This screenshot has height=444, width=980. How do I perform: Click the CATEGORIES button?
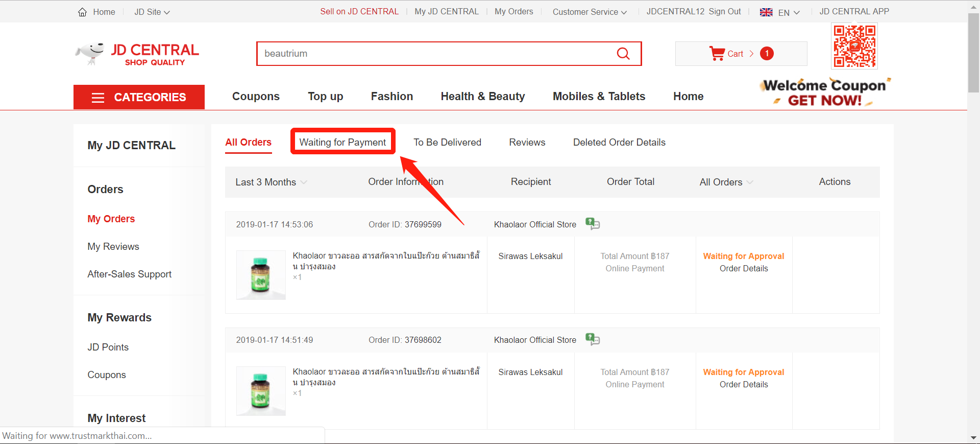(x=139, y=97)
